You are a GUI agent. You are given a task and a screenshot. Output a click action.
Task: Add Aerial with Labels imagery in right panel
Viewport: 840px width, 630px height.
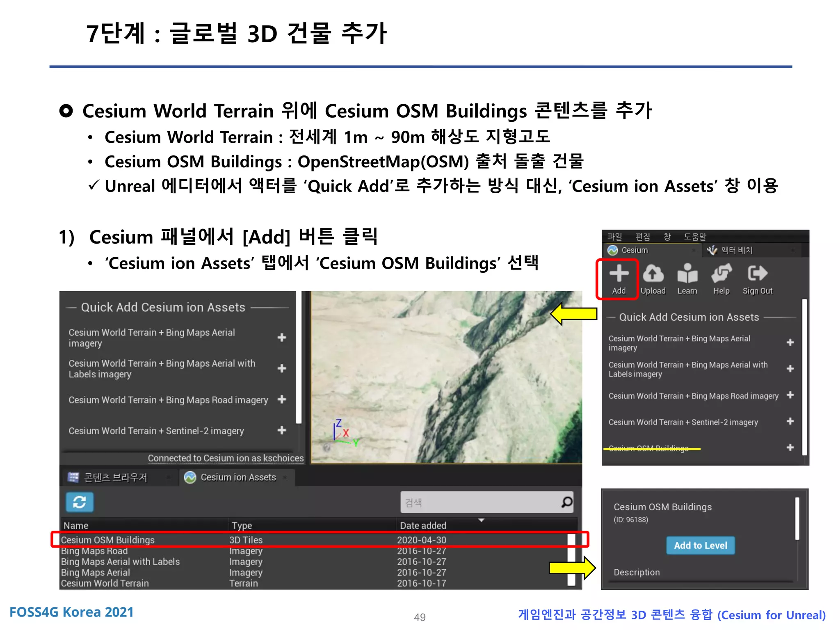click(x=790, y=369)
